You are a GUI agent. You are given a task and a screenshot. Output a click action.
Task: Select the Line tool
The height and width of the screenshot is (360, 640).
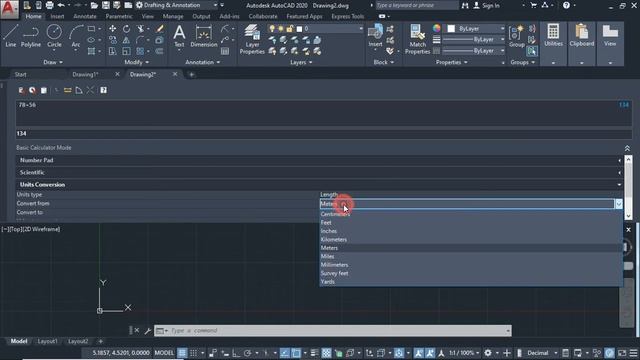click(11, 36)
